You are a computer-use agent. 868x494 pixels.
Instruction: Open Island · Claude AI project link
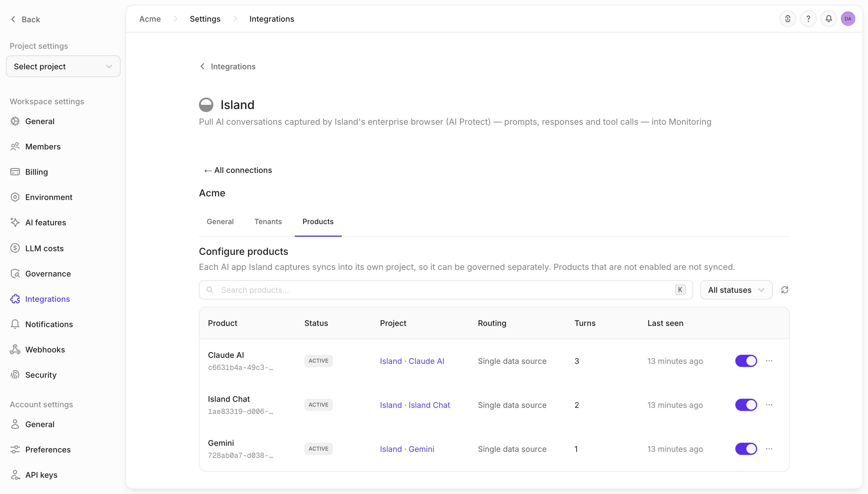tap(412, 361)
